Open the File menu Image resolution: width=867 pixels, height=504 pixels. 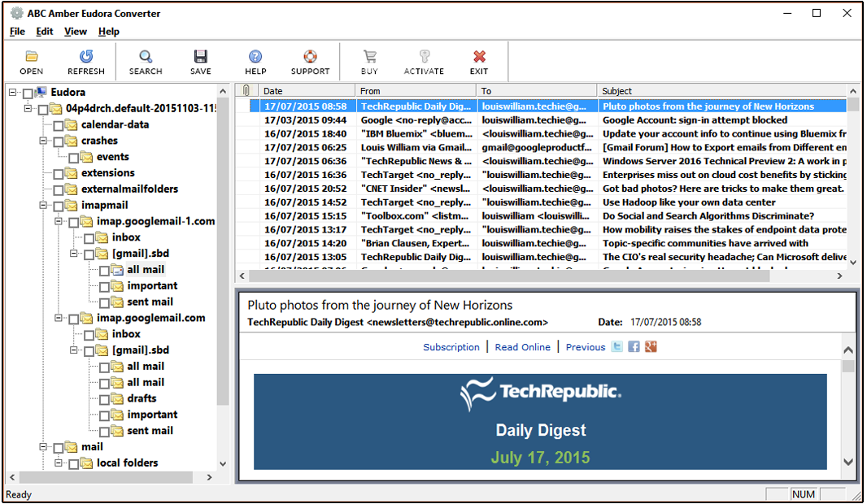[17, 32]
